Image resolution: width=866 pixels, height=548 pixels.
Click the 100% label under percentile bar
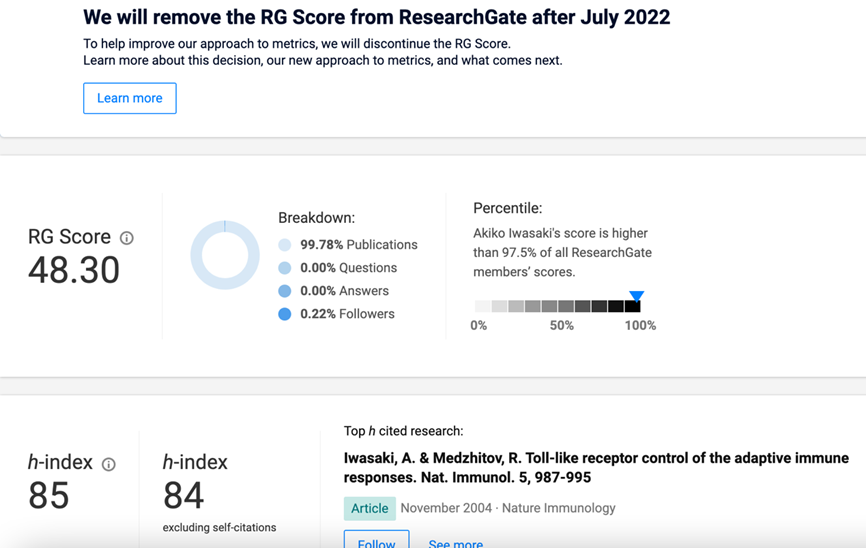pos(640,325)
